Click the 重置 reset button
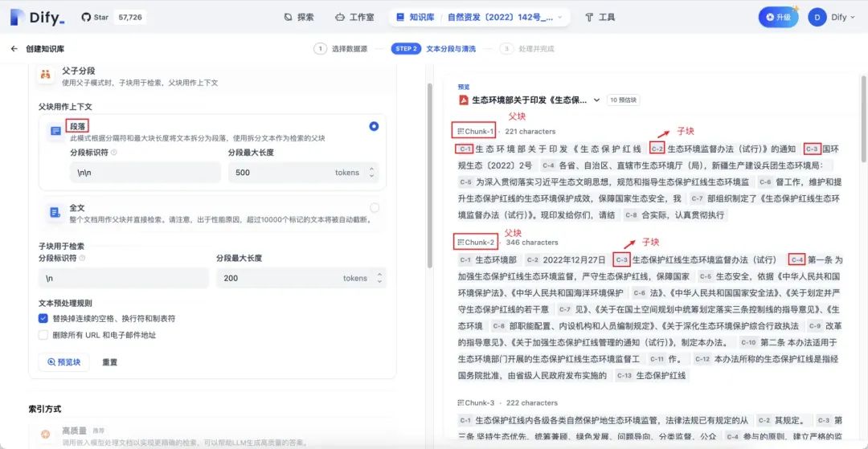The image size is (868, 449). (109, 362)
